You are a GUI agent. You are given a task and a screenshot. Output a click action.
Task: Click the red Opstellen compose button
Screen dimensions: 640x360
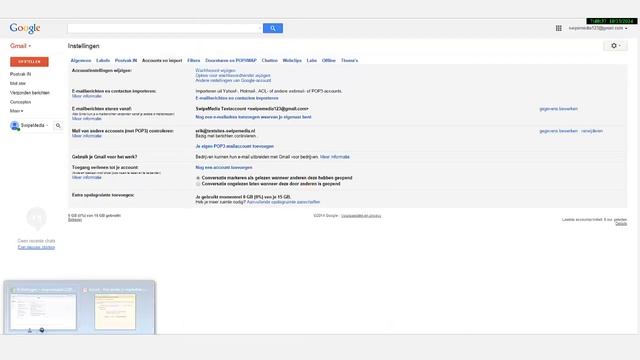coord(29,62)
